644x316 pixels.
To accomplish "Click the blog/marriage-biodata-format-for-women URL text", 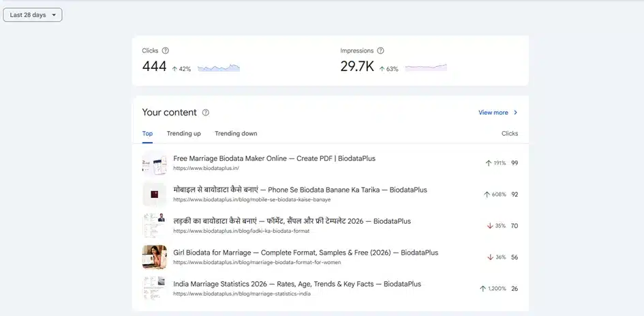I will 257,262.
